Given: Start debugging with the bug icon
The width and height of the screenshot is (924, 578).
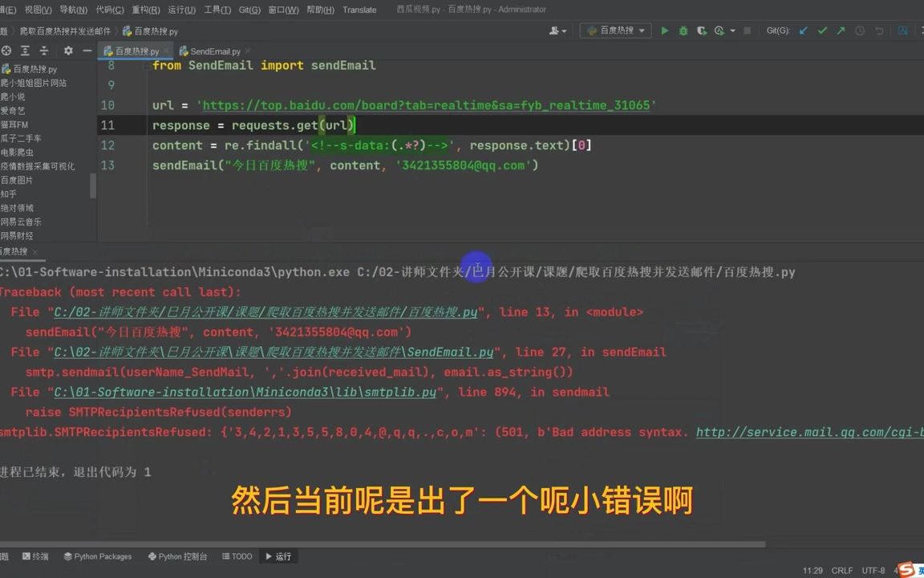Looking at the screenshot, I should pyautogui.click(x=683, y=30).
